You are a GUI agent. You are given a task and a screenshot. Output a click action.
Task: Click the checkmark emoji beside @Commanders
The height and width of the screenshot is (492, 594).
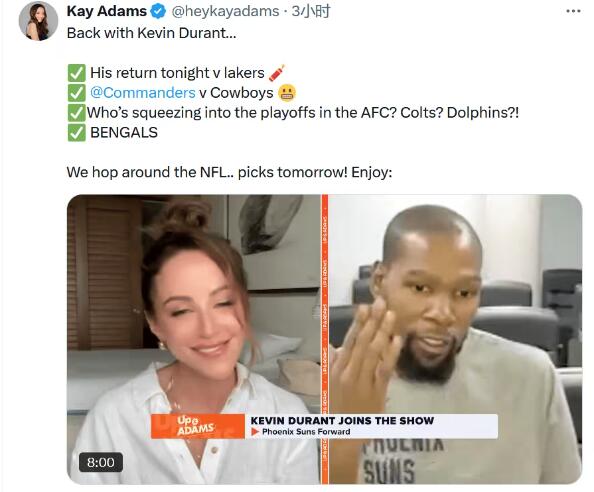77,93
